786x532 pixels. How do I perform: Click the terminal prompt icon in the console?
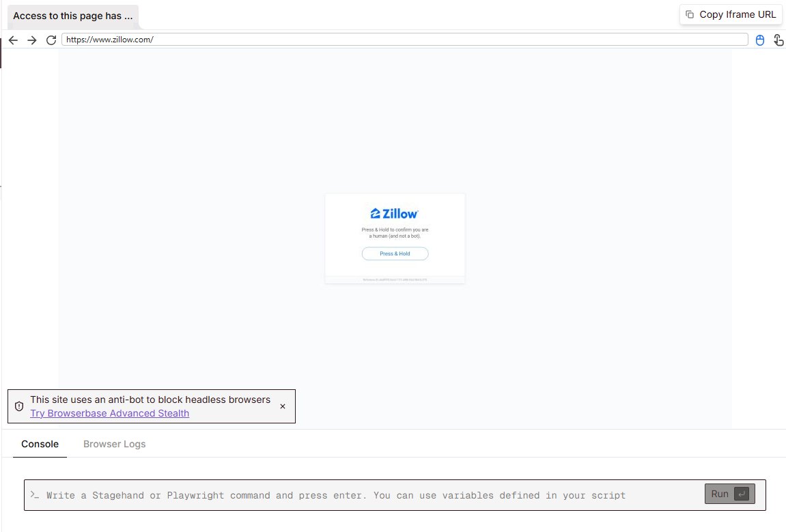point(35,495)
